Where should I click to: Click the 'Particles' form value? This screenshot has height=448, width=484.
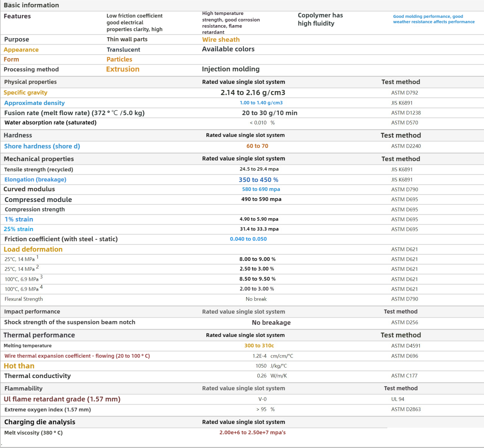119,59
